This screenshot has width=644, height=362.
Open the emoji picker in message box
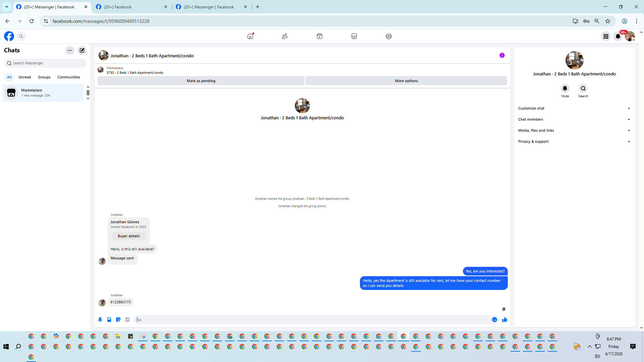click(494, 320)
